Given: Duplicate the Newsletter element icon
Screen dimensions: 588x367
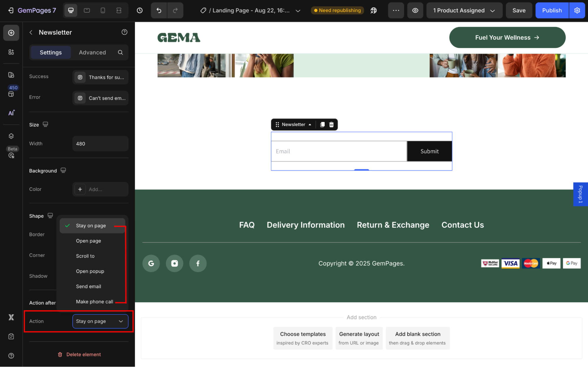Looking at the screenshot, I should (x=322, y=125).
